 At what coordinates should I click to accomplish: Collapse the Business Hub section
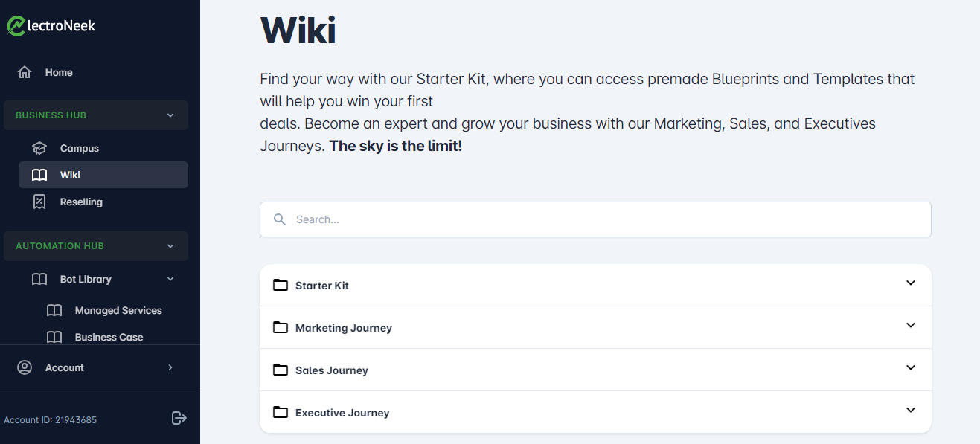point(170,115)
